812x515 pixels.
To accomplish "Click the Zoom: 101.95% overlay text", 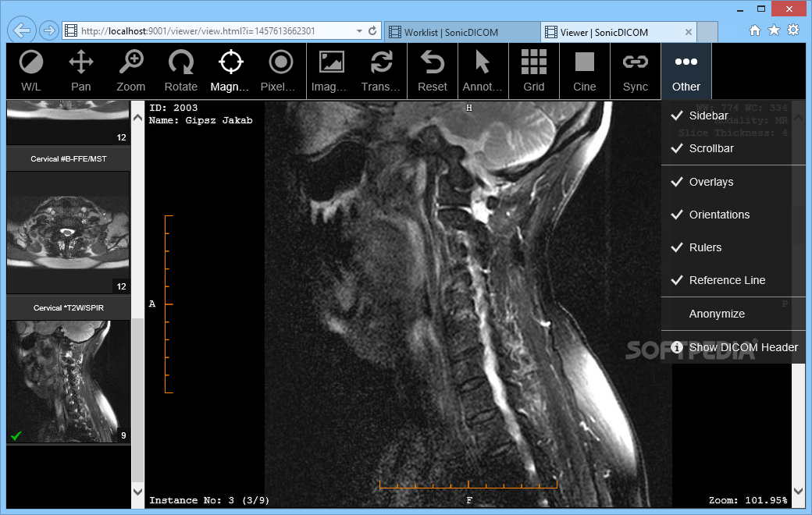I will click(748, 500).
